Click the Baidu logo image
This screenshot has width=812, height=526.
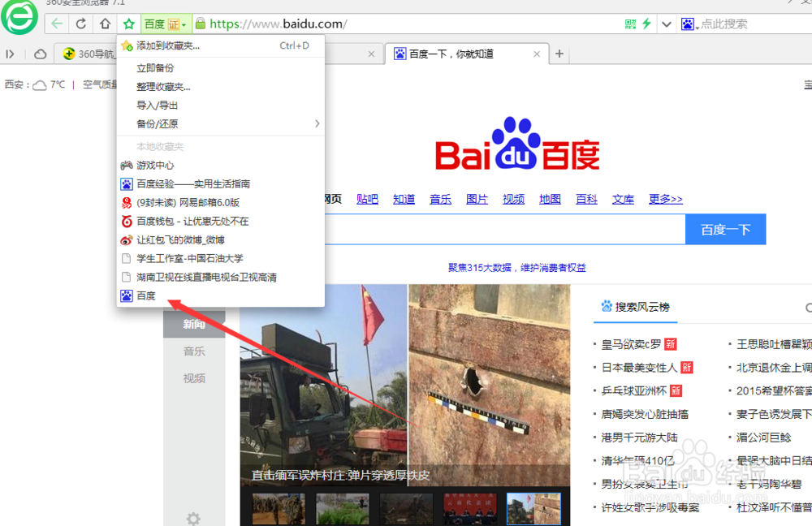pos(517,144)
